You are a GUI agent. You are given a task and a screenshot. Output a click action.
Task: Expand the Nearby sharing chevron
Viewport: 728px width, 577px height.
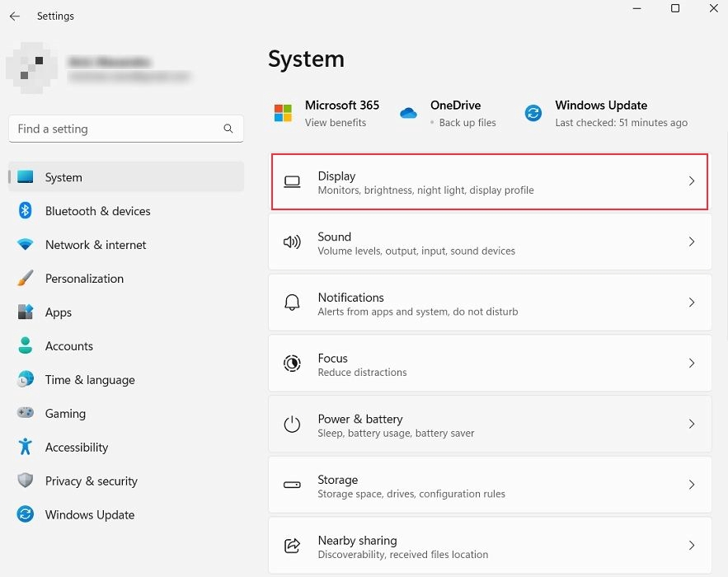tap(693, 546)
